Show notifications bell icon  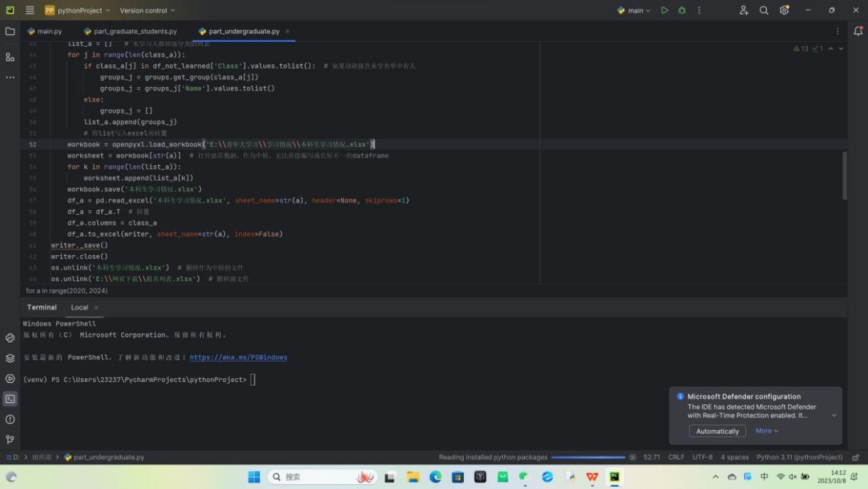point(858,31)
